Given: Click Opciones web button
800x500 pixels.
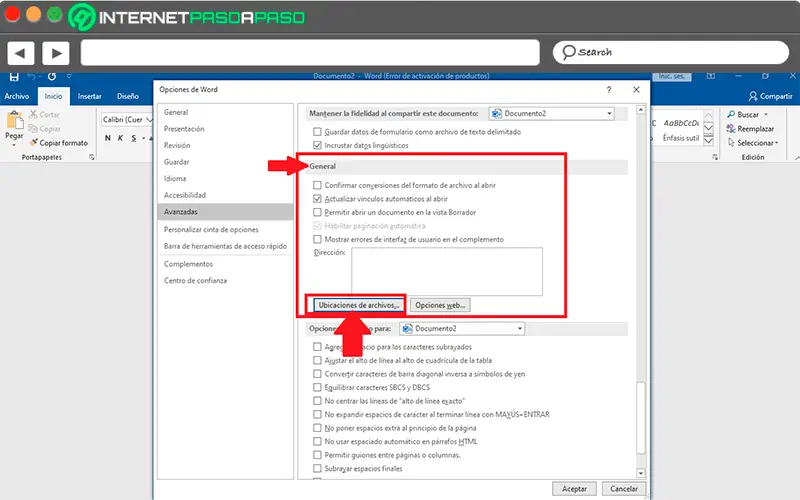Looking at the screenshot, I should (440, 305).
